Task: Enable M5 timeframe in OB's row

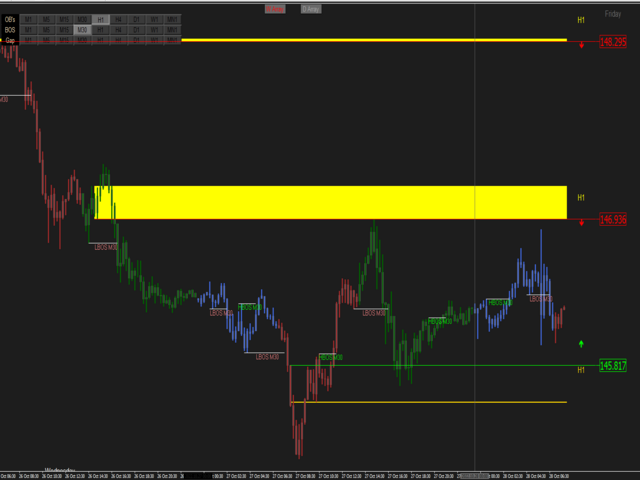Action: point(46,20)
